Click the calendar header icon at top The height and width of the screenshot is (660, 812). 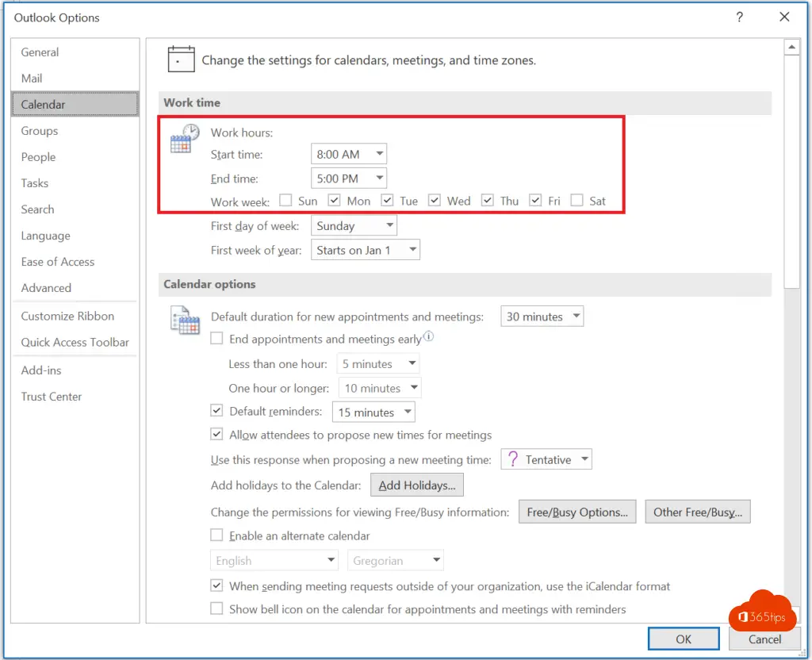pos(181,59)
